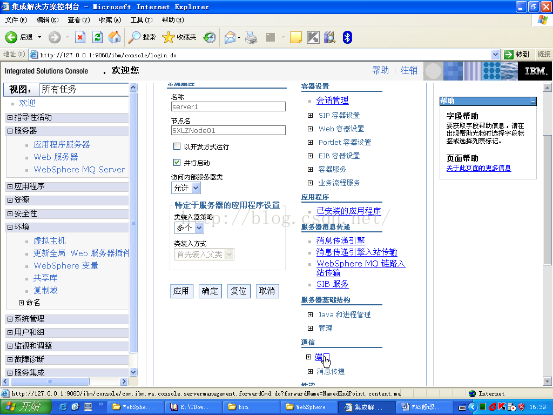Image resolution: width=553 pixels, height=415 pixels.
Task: Click the 应用 (Apply) button
Action: pos(182,291)
